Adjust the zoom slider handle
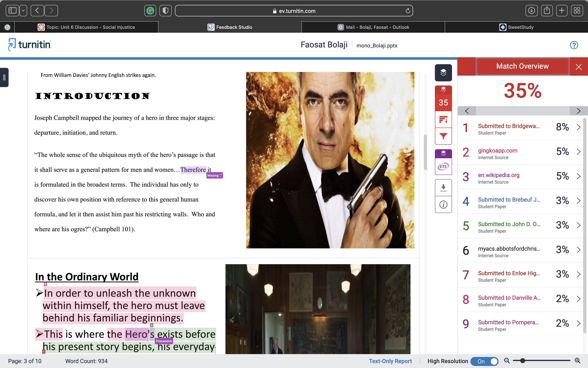Viewport: 588px width, 368px height. 523,361
